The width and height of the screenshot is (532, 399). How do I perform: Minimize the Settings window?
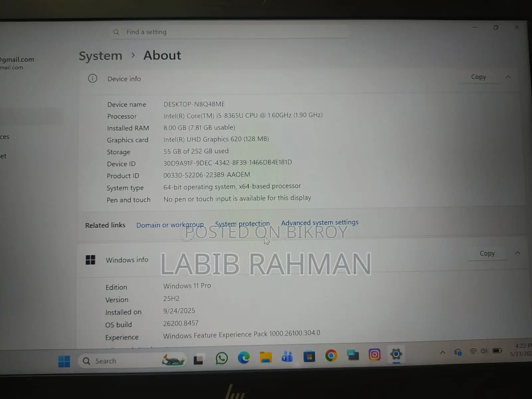(475, 27)
